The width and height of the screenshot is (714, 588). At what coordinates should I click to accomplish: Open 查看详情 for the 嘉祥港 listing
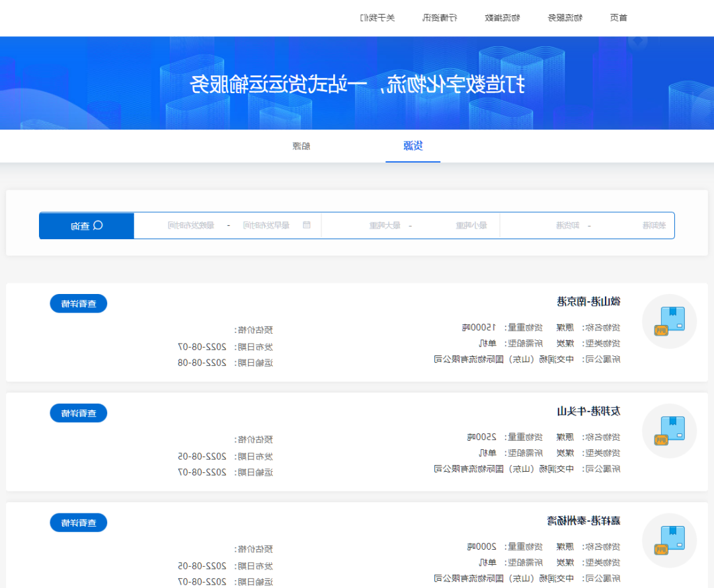(78, 522)
